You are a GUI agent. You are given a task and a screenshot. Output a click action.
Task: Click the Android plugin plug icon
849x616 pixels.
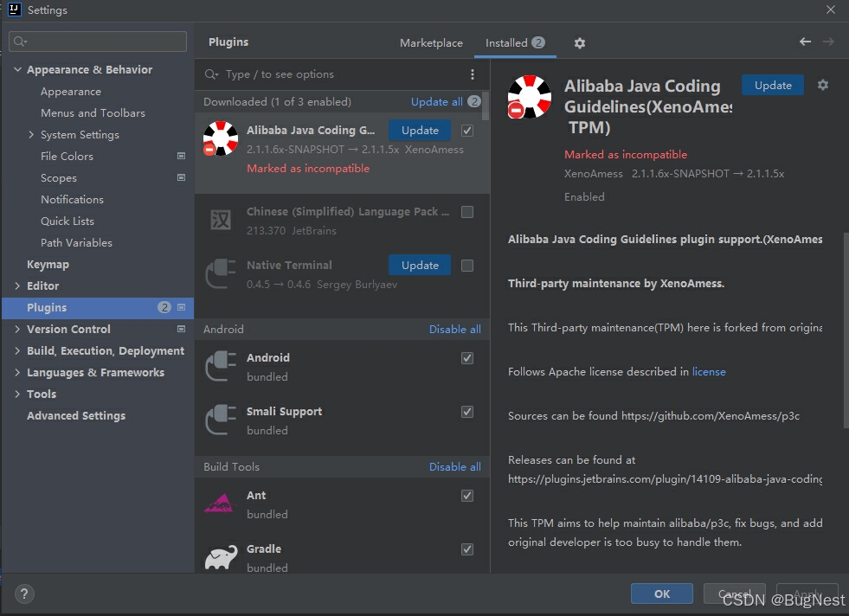click(x=221, y=367)
